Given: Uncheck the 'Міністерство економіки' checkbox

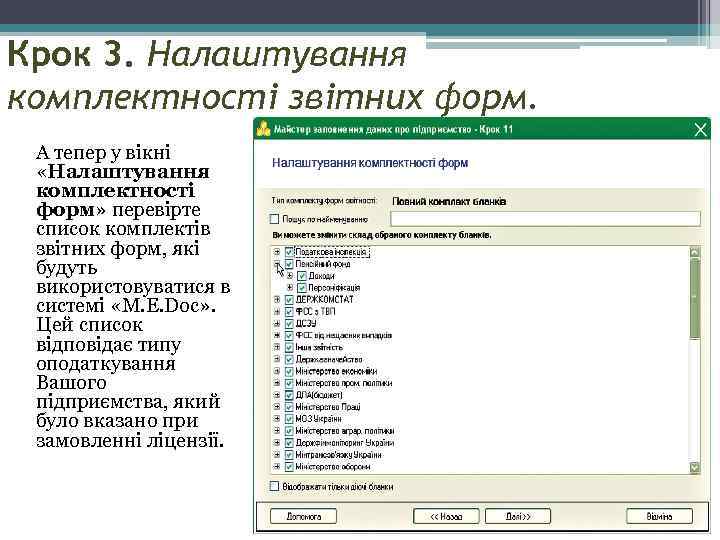Looking at the screenshot, I should [x=289, y=371].
